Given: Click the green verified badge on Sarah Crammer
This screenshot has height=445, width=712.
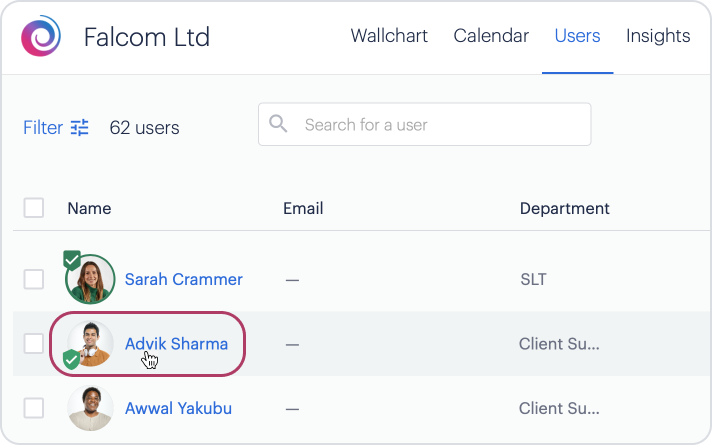Looking at the screenshot, I should (72, 260).
